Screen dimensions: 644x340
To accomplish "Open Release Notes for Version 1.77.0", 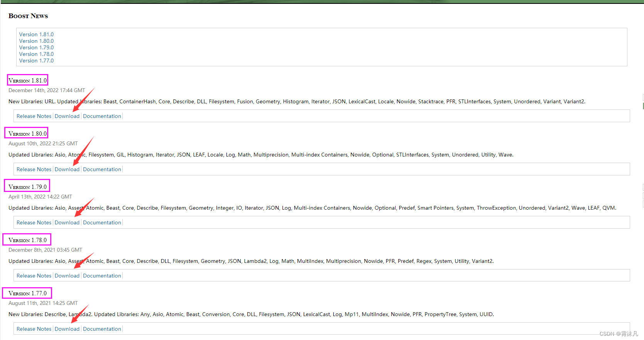I will 34,329.
